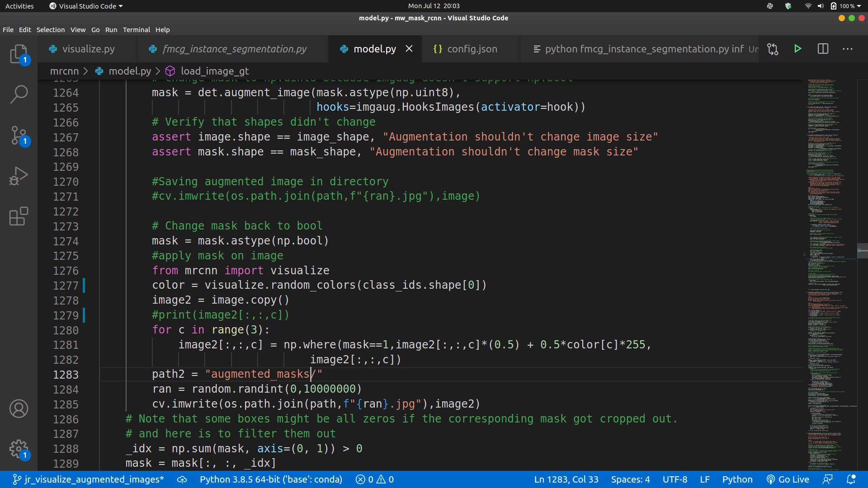Open Visual Studio Code app menu dropdown
868x488 pixels.
tap(86, 6)
